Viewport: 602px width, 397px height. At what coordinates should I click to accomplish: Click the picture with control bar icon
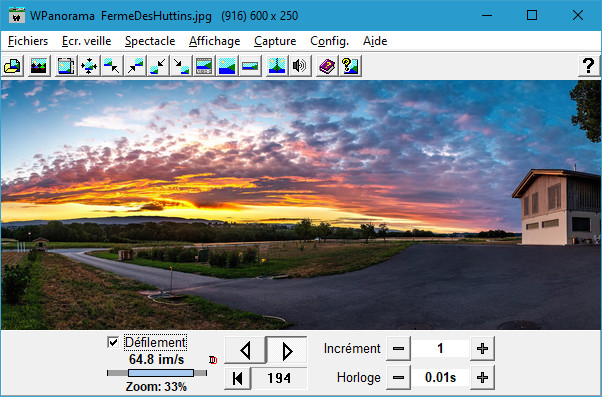coord(204,66)
